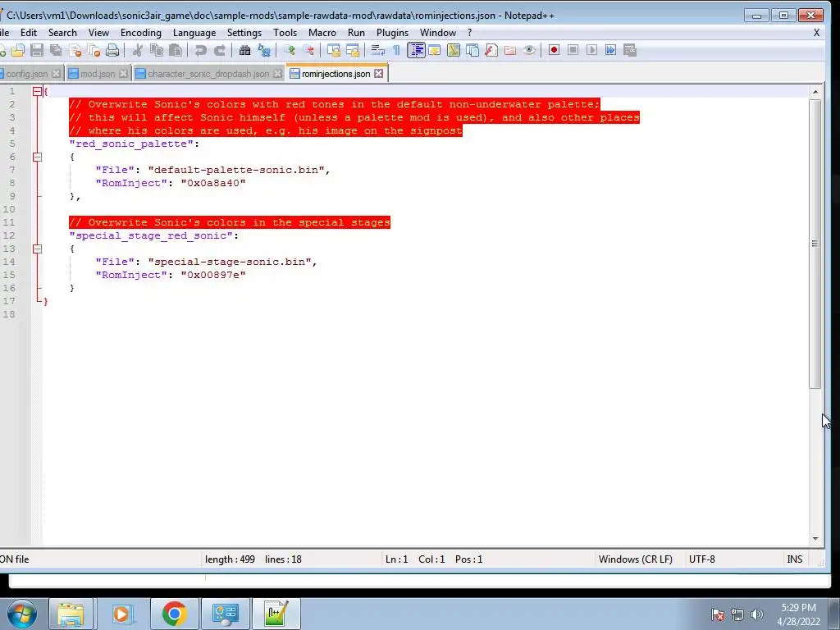This screenshot has height=630, width=840.
Task: Run macro multiple times toolbar icon
Action: 610,50
